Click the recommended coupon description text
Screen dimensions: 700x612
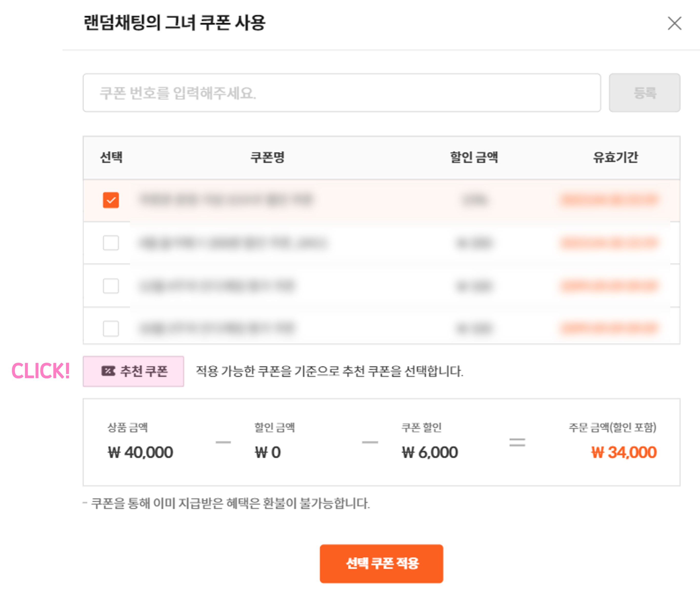[x=329, y=371]
